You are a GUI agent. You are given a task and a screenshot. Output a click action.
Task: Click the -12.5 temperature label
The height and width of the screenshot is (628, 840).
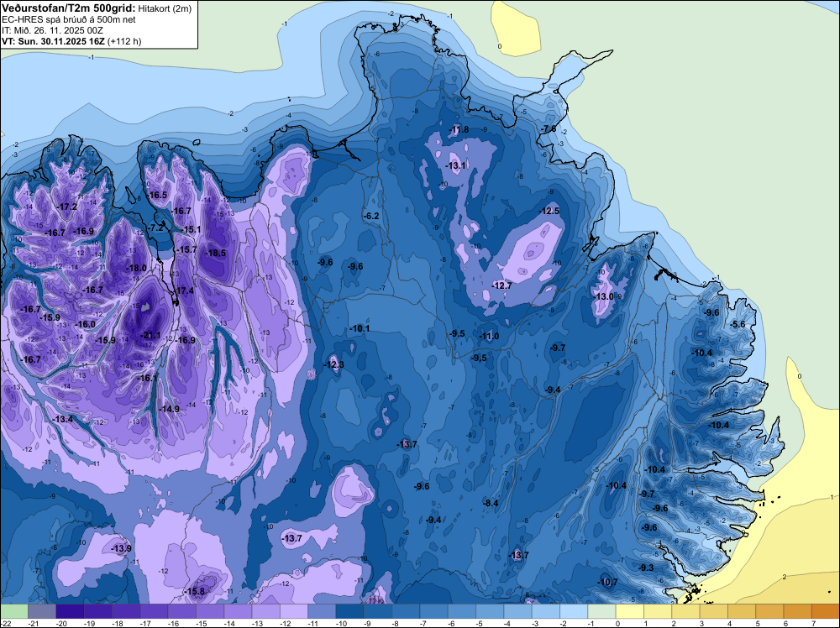click(549, 211)
